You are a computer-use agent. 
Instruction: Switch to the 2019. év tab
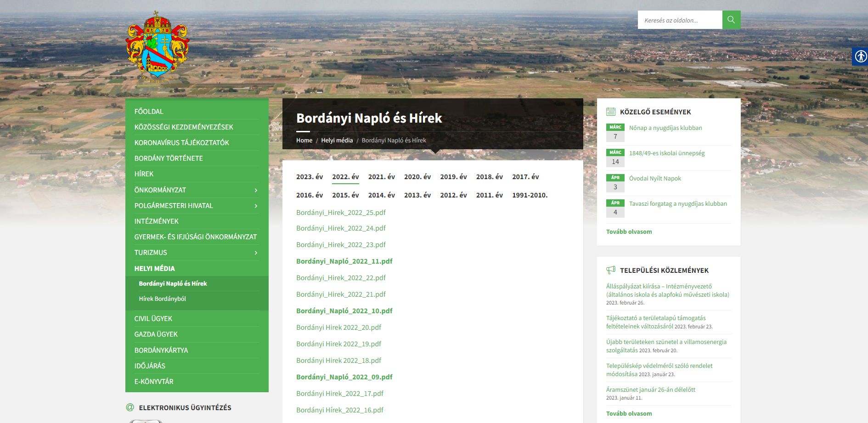pyautogui.click(x=453, y=177)
